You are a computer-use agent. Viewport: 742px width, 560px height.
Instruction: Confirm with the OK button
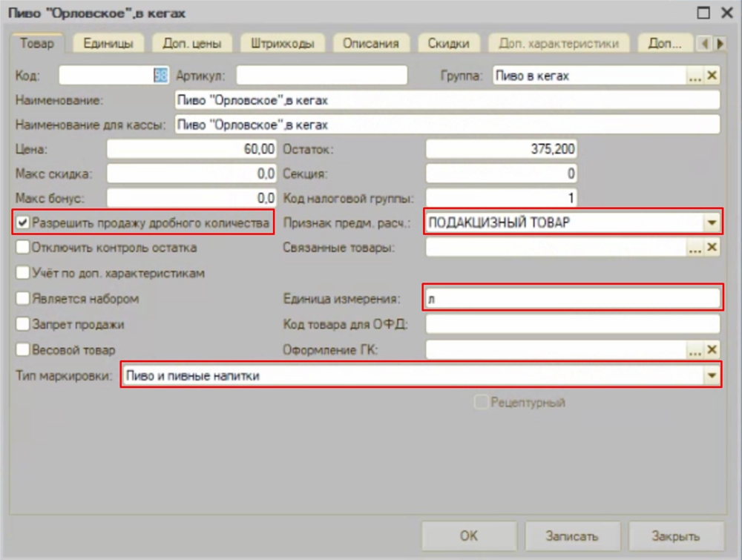click(469, 536)
